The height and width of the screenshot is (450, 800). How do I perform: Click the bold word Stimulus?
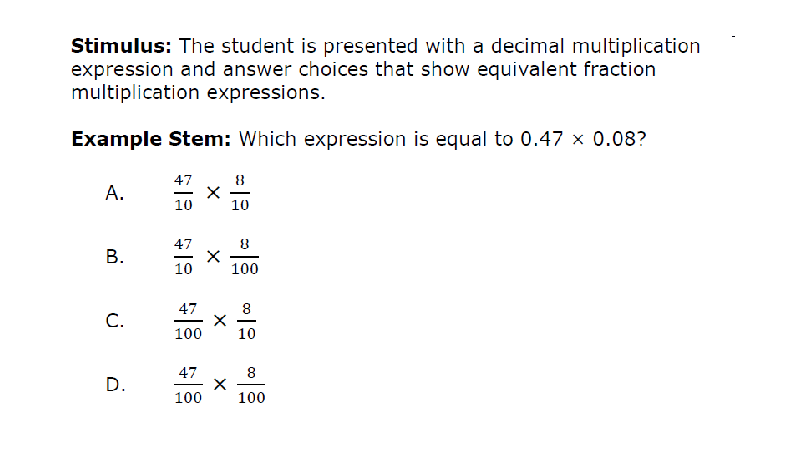click(121, 46)
